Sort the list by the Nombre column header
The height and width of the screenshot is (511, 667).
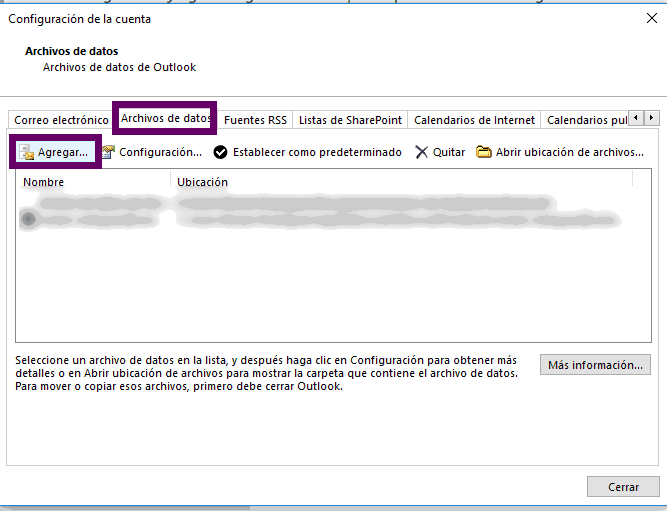(x=93, y=182)
